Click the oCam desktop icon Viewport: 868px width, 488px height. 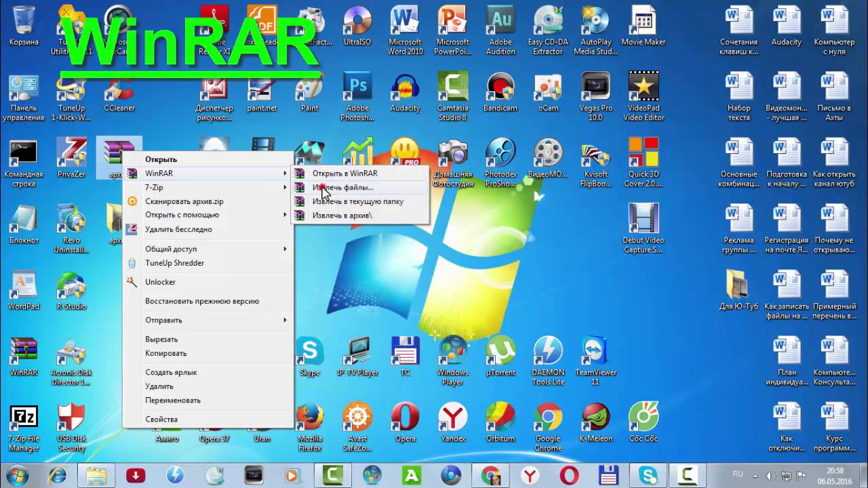click(x=548, y=92)
